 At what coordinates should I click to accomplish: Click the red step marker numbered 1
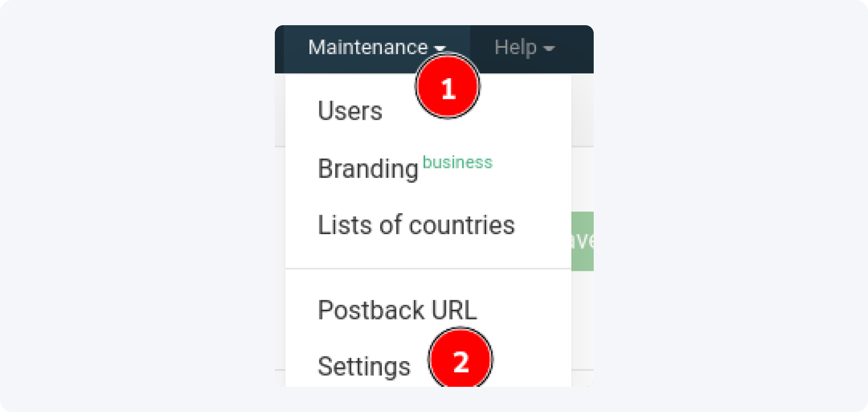coord(447,87)
